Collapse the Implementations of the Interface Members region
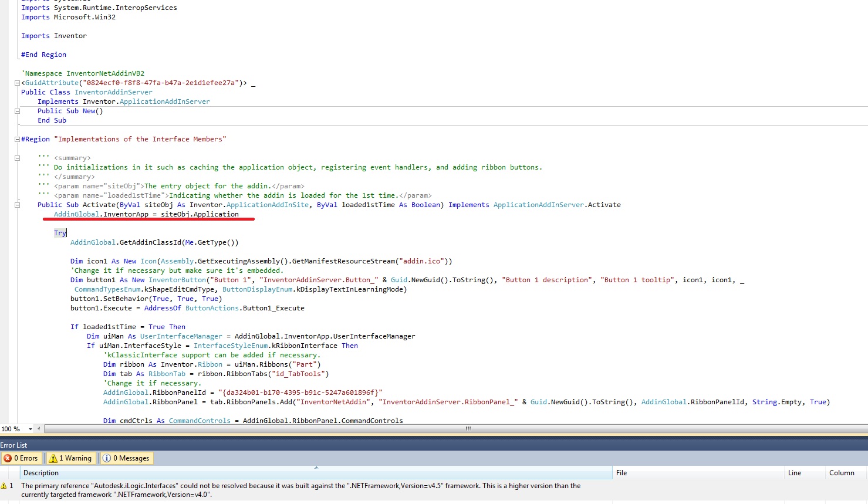This screenshot has height=504, width=868. (17, 140)
